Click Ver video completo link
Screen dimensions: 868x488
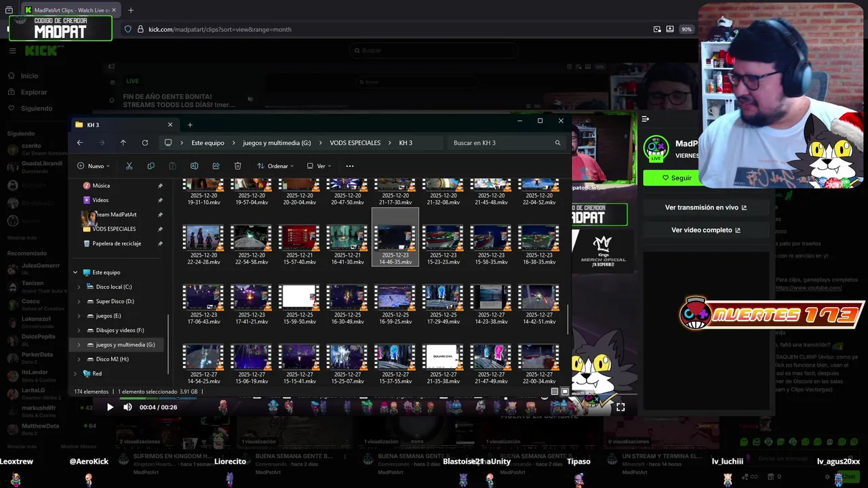tap(706, 230)
